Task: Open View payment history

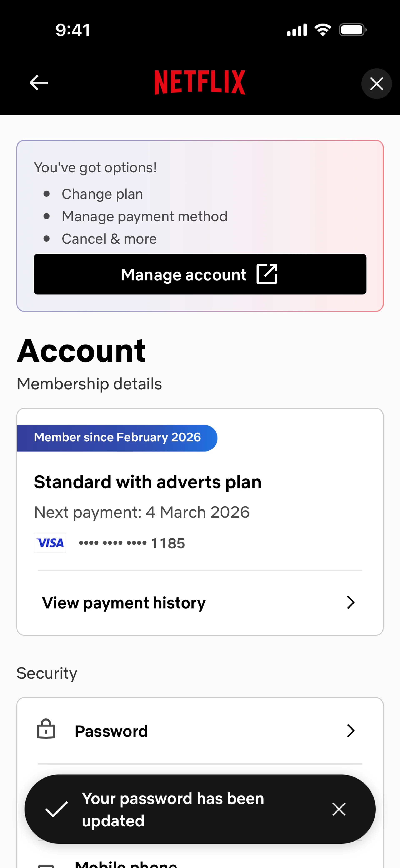Action: pos(200,603)
